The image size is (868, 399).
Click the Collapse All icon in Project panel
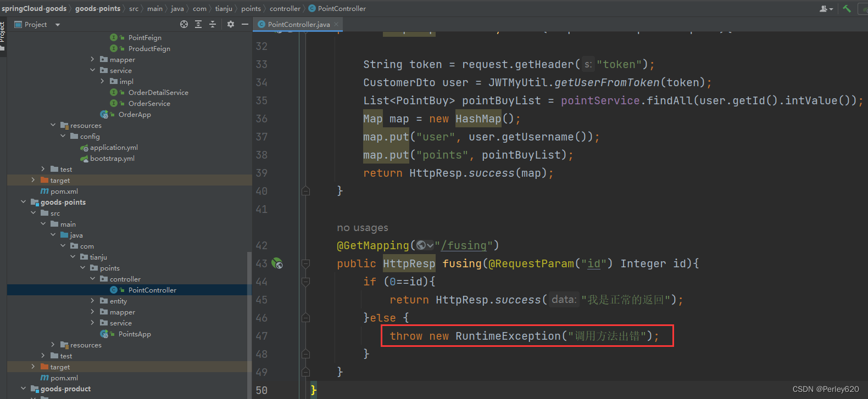[213, 24]
